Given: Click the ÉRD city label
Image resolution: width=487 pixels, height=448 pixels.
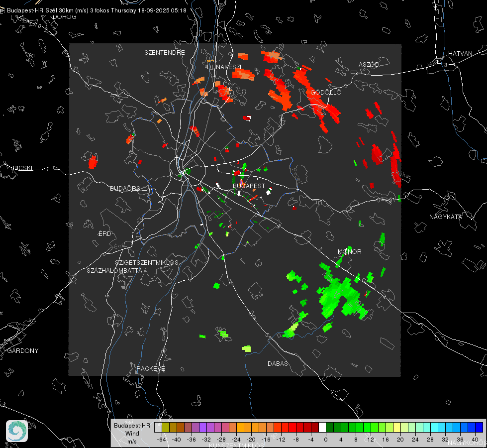Looking at the screenshot, I should click(104, 234).
